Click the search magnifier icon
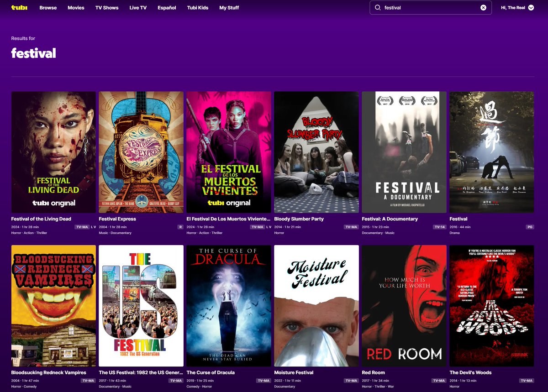 point(378,8)
